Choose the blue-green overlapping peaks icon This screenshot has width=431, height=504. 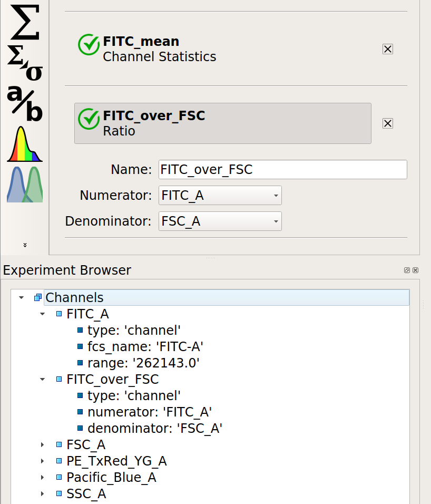25,184
